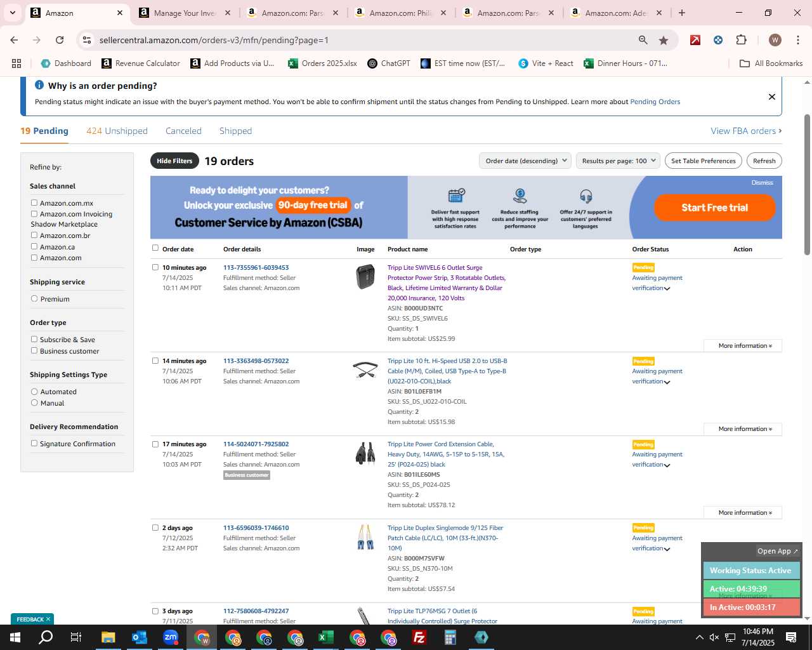Screen dimensions: 812x650
Task: Click Set Table Preferences button
Action: [704, 161]
